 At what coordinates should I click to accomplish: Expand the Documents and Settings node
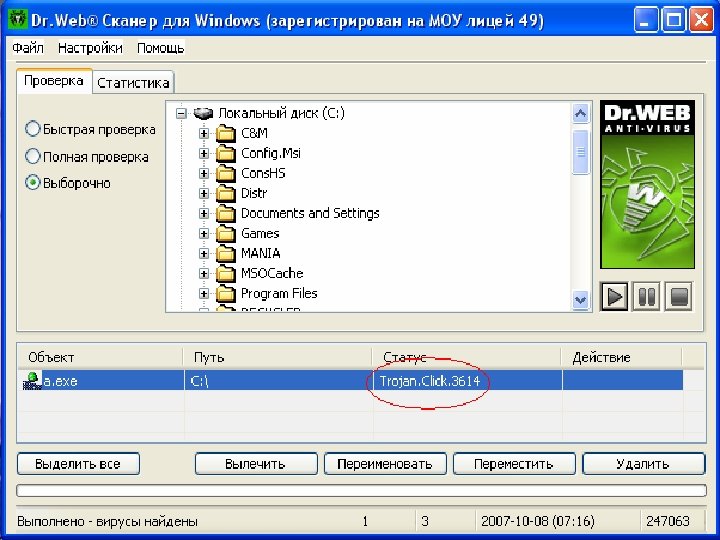tap(204, 214)
